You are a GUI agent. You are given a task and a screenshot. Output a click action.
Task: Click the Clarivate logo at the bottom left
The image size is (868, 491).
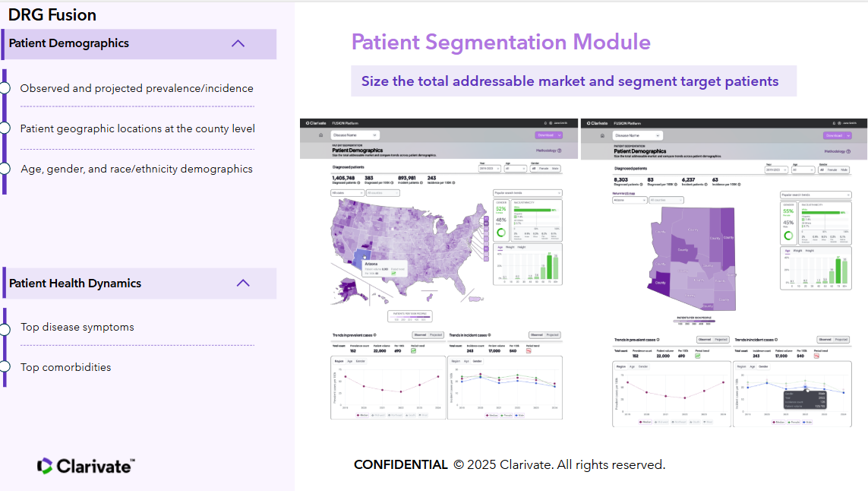click(x=86, y=466)
